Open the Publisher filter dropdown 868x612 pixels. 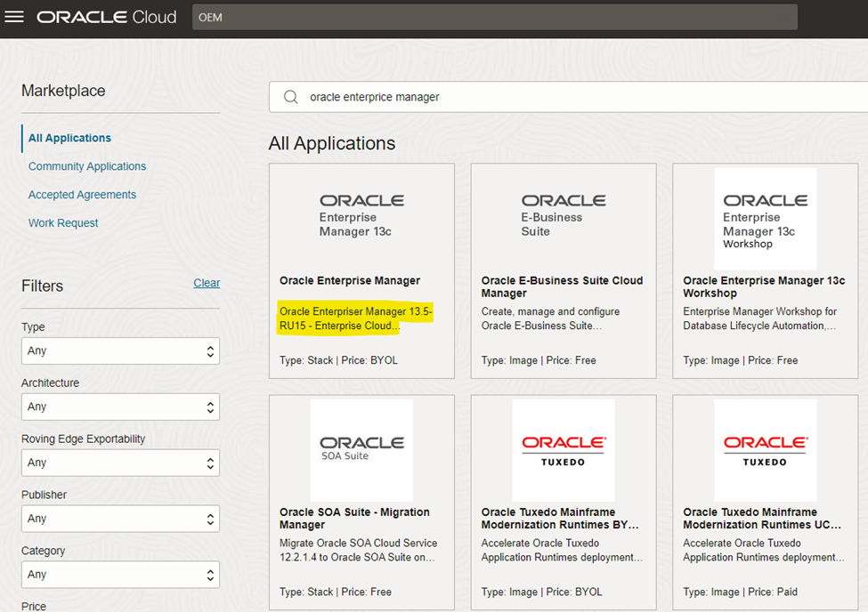(120, 519)
